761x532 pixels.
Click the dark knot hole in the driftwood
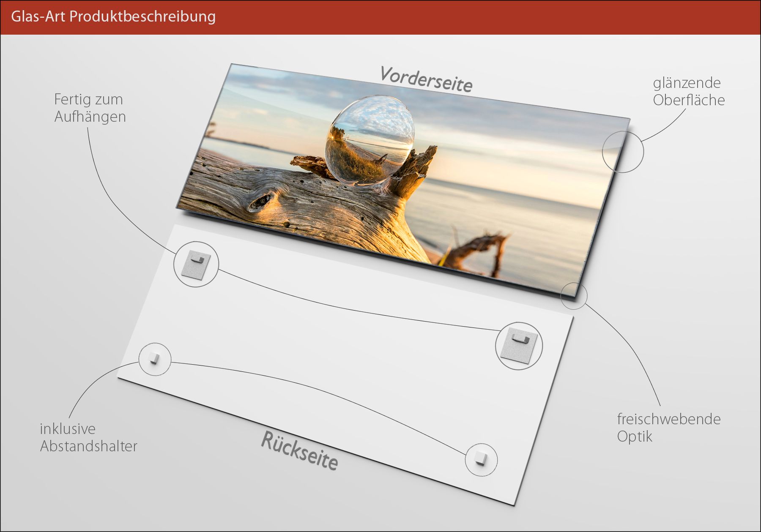pos(262,202)
